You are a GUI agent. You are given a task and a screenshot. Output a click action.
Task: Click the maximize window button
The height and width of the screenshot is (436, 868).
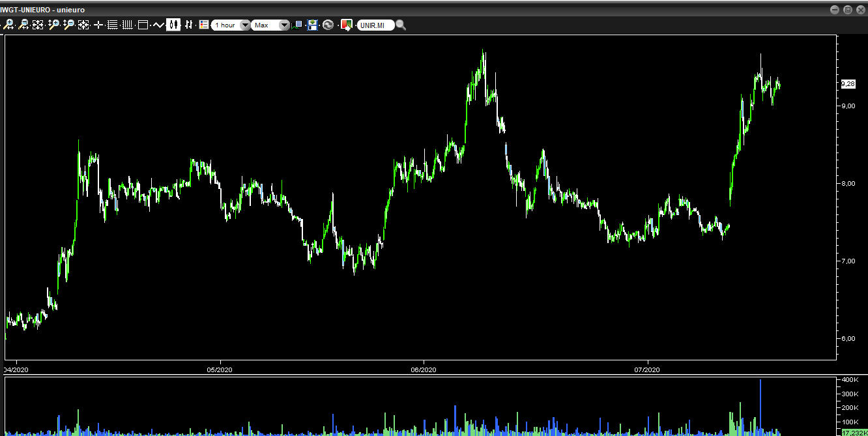(848, 10)
